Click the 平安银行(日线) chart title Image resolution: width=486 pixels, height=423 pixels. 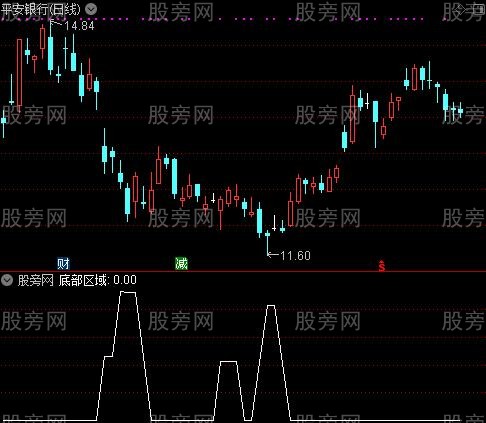tap(41, 9)
